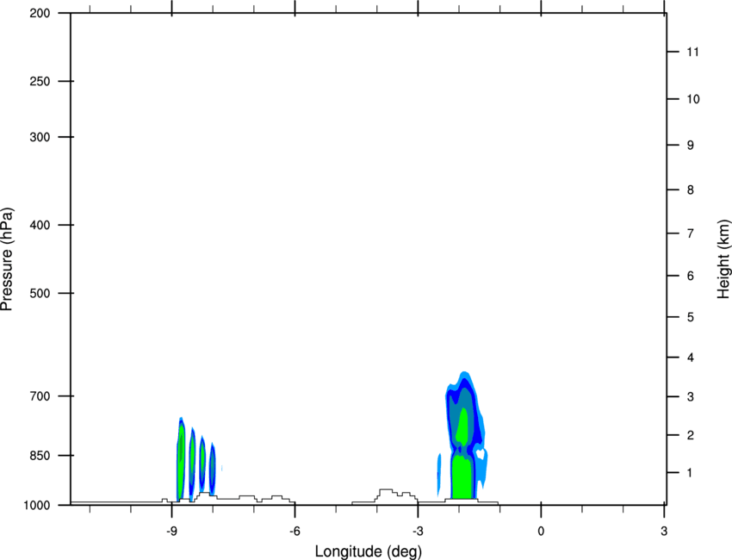
Task: Click the 'Pressure (hPa)' axis title
Action: 7,259
